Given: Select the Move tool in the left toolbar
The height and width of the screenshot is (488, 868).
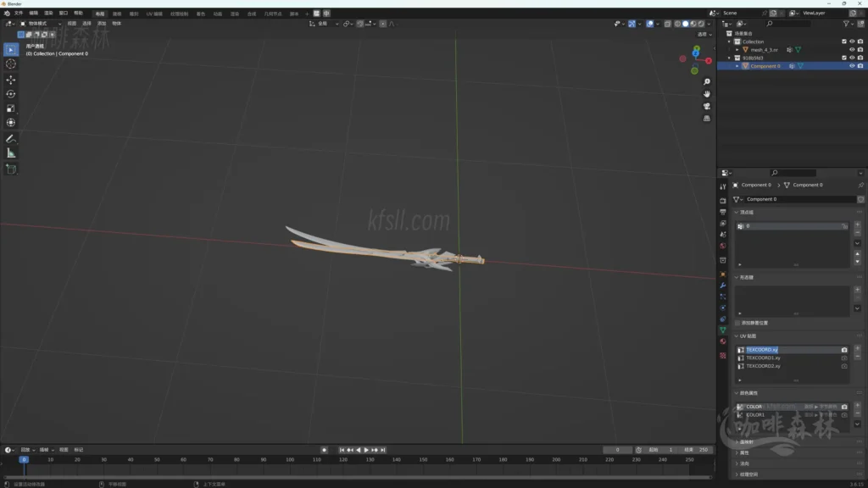Looking at the screenshot, I should 11,80.
